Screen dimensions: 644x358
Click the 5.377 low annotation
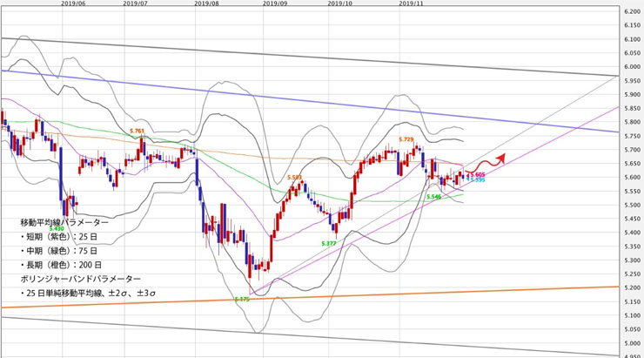click(x=329, y=243)
